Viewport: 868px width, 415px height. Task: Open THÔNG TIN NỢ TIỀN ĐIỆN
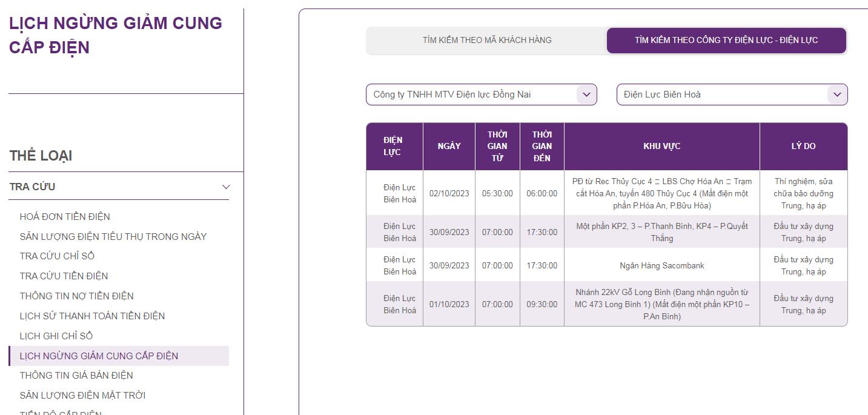pyautogui.click(x=76, y=296)
